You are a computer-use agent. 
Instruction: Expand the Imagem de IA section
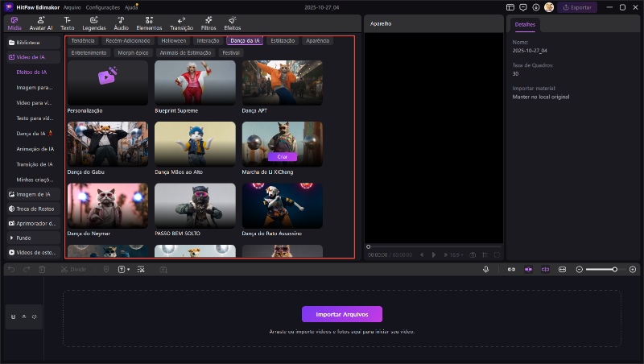(32, 194)
